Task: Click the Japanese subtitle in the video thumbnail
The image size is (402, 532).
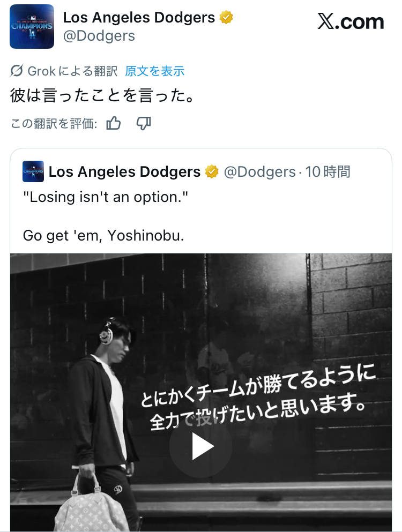Action: [x=257, y=397]
